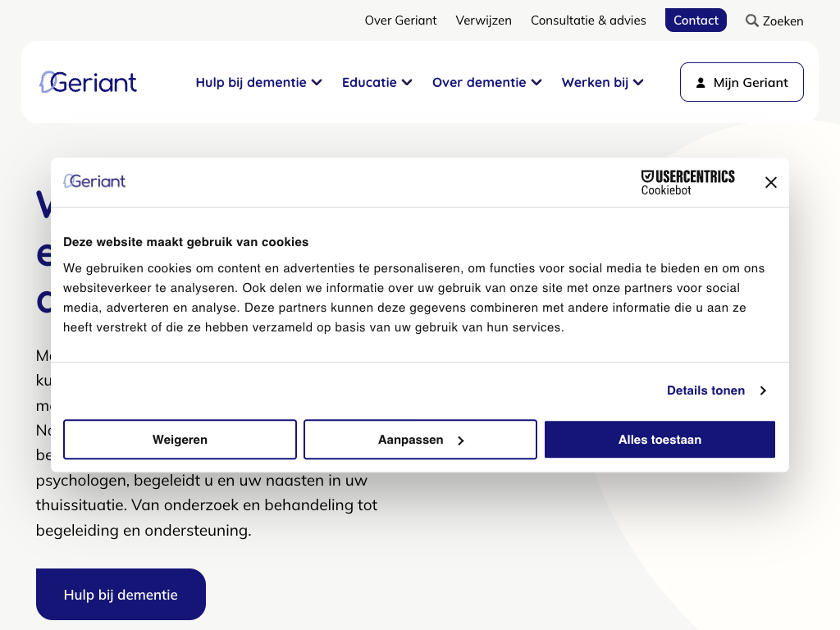Open the Educatie dropdown
840x630 pixels.
click(x=377, y=82)
